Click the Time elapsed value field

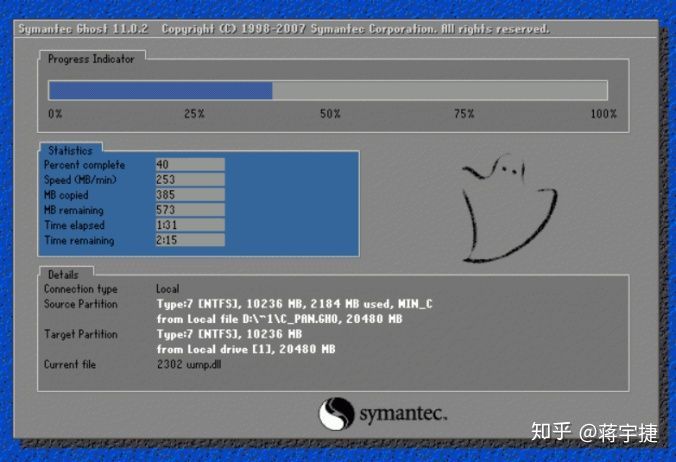(x=189, y=226)
